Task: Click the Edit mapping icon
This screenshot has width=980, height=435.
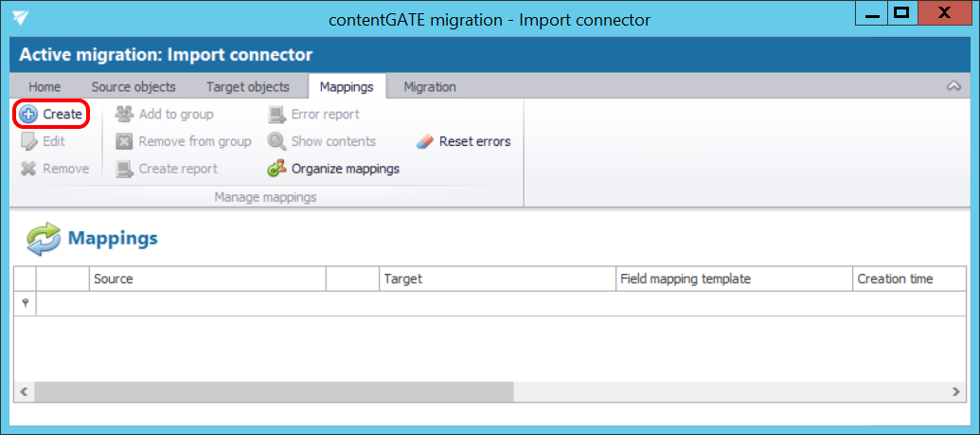Action: pyautogui.click(x=28, y=142)
